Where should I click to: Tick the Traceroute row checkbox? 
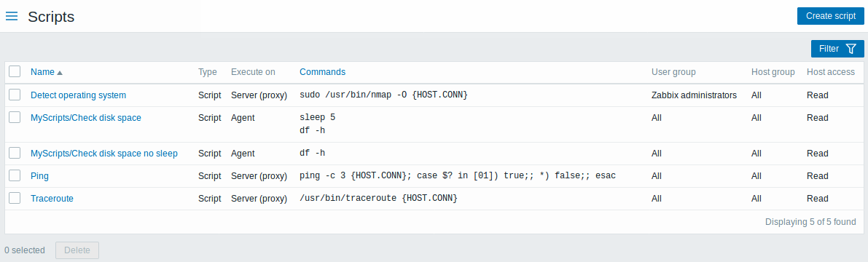tap(15, 198)
